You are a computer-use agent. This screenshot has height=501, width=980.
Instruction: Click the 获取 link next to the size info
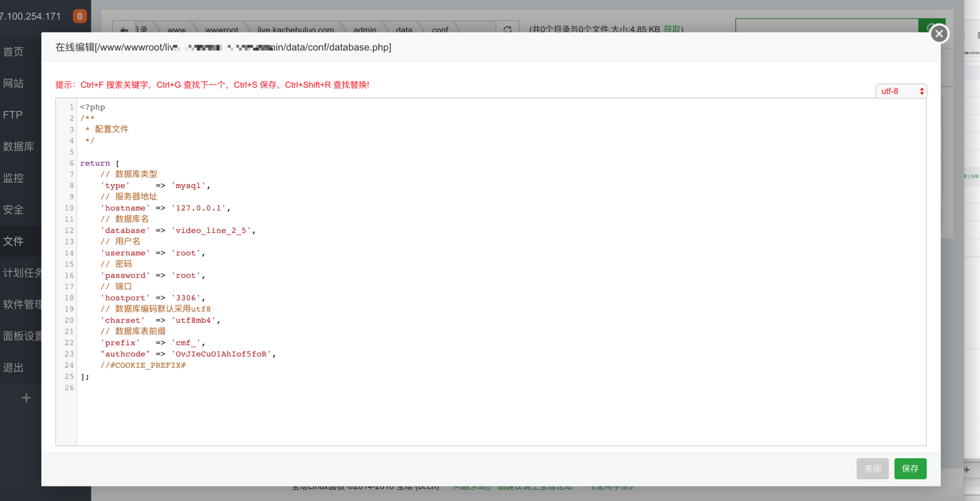tap(672, 30)
